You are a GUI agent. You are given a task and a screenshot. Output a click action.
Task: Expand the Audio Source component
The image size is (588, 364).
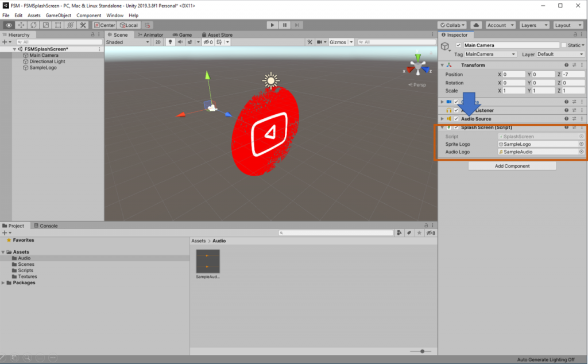click(442, 118)
